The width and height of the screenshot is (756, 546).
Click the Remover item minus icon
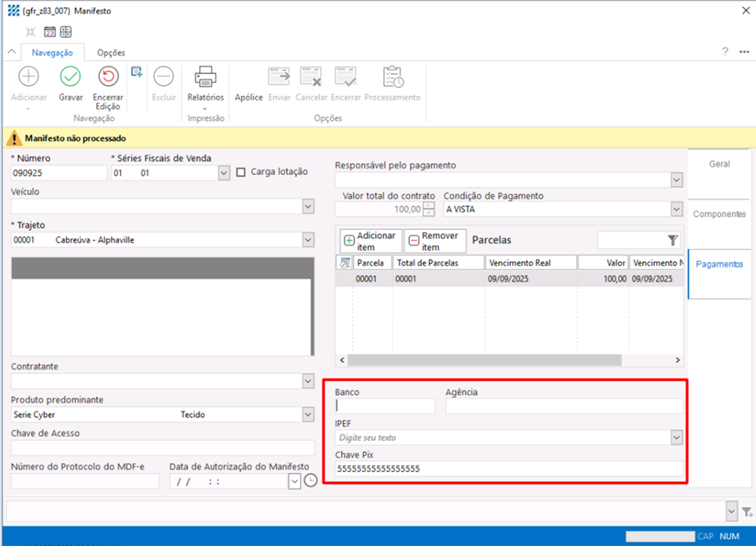(413, 241)
